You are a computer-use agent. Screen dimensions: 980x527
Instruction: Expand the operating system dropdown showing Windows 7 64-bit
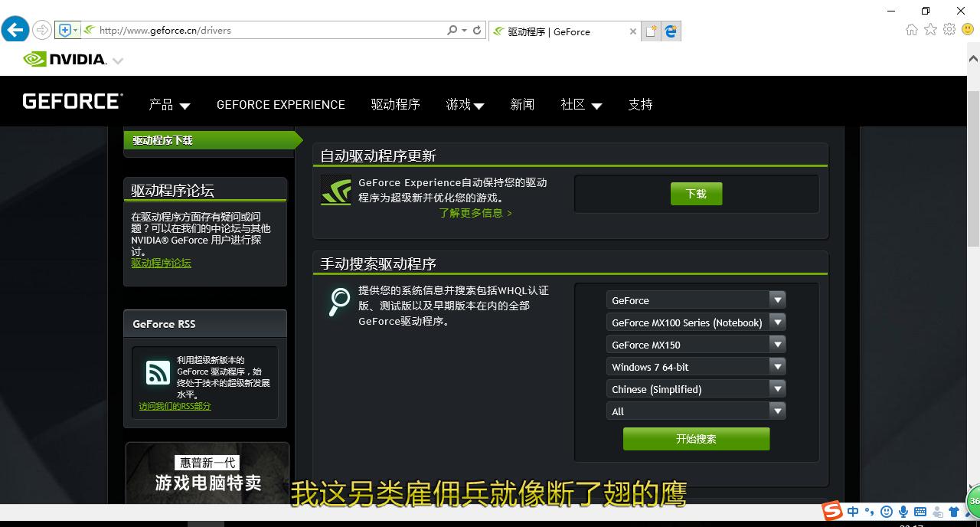click(x=777, y=366)
